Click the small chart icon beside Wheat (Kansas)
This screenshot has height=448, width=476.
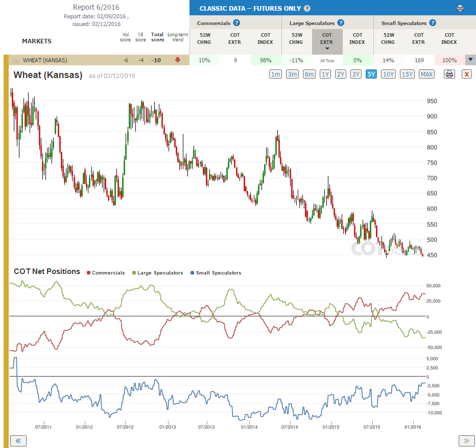pyautogui.click(x=16, y=60)
